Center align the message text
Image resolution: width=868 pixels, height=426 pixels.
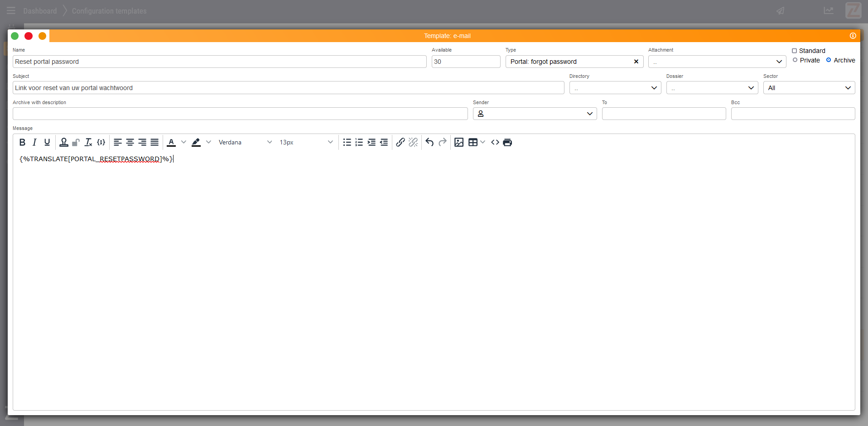[x=130, y=142]
